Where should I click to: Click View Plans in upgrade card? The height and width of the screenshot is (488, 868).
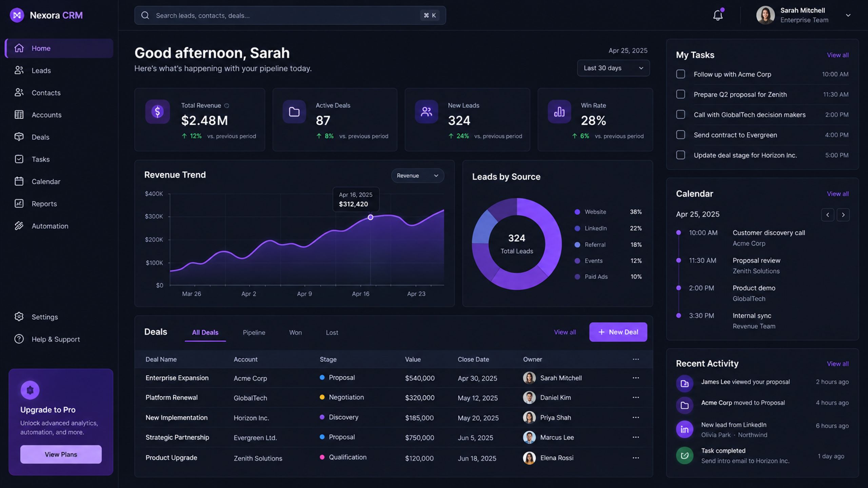pos(61,454)
